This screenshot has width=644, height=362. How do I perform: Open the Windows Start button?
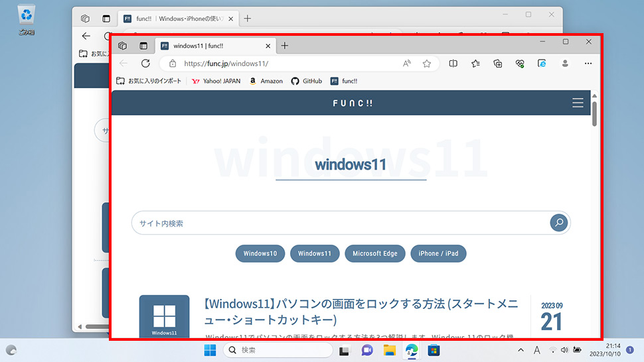click(x=210, y=350)
